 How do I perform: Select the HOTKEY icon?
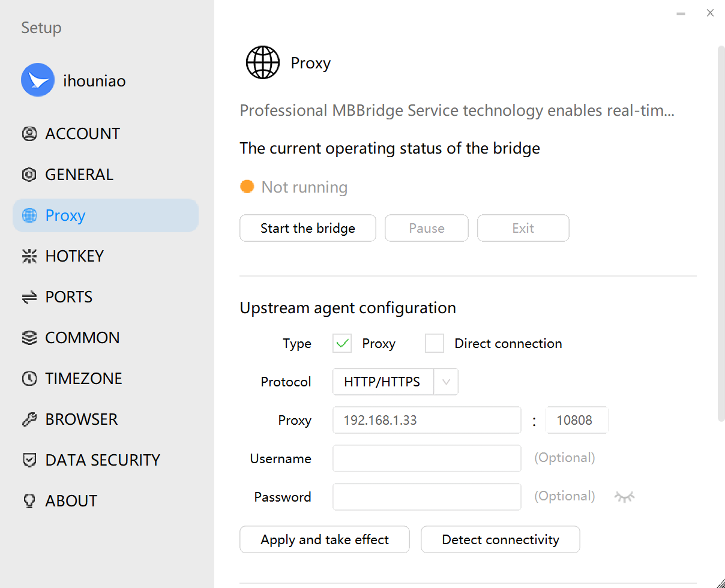click(x=29, y=256)
